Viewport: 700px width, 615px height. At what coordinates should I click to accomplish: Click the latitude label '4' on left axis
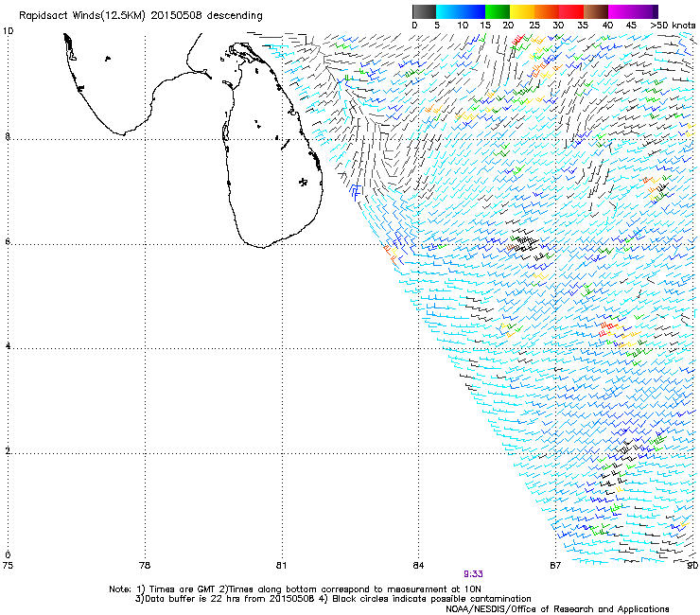tap(8, 345)
